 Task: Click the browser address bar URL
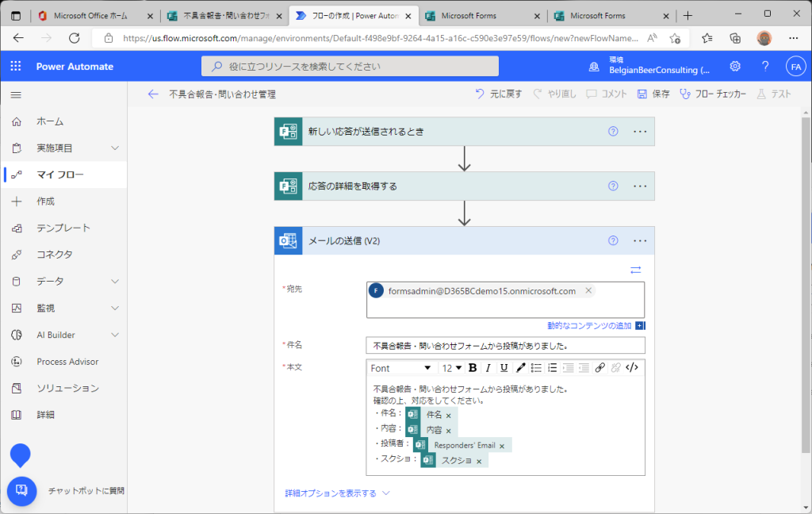point(380,38)
